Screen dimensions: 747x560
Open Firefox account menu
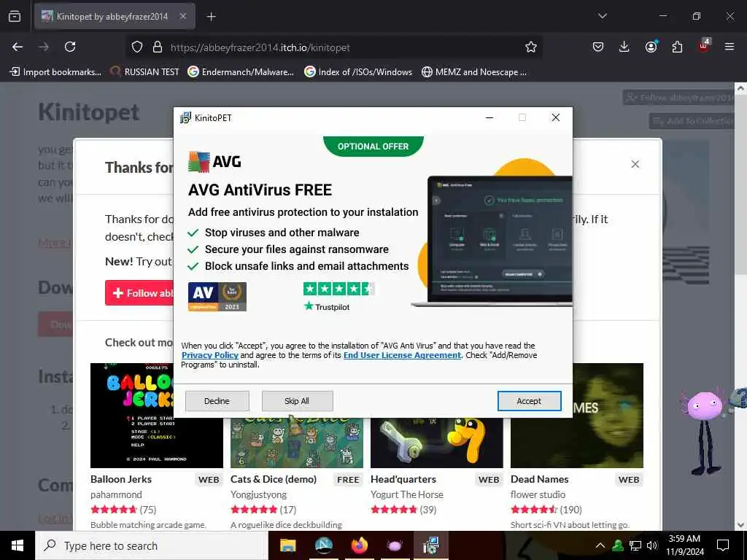click(x=651, y=47)
